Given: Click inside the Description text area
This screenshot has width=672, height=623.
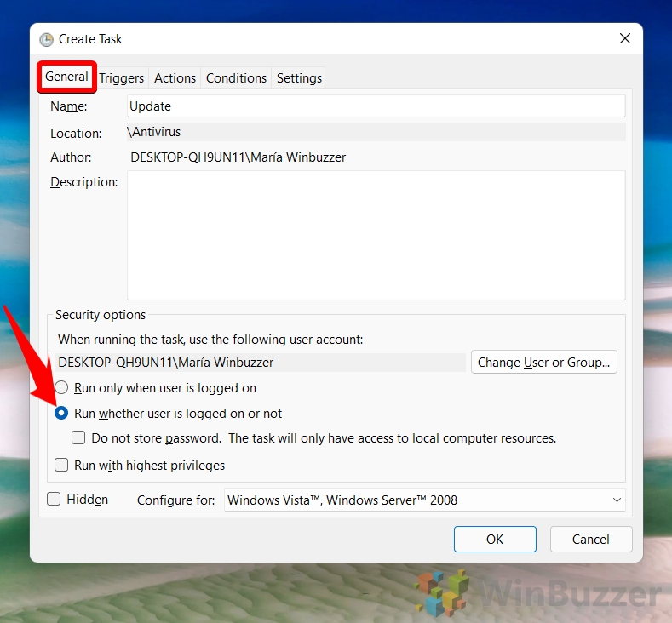Looking at the screenshot, I should click(x=376, y=235).
